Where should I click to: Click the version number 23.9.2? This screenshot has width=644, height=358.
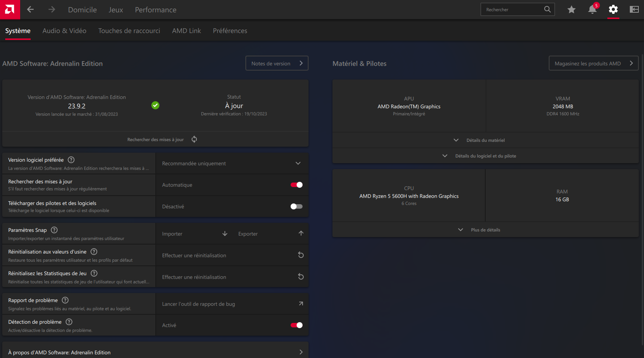point(77,106)
